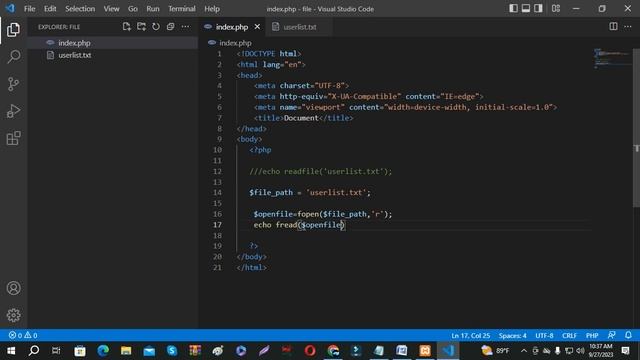Toggle the bottom panel layout button
Viewport: 640px width, 360px height.
point(526,8)
